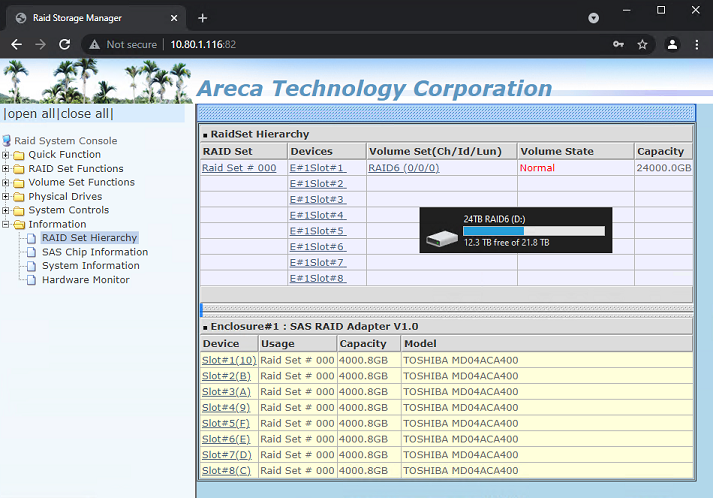Open the E#1Slot#5 device link

[317, 231]
